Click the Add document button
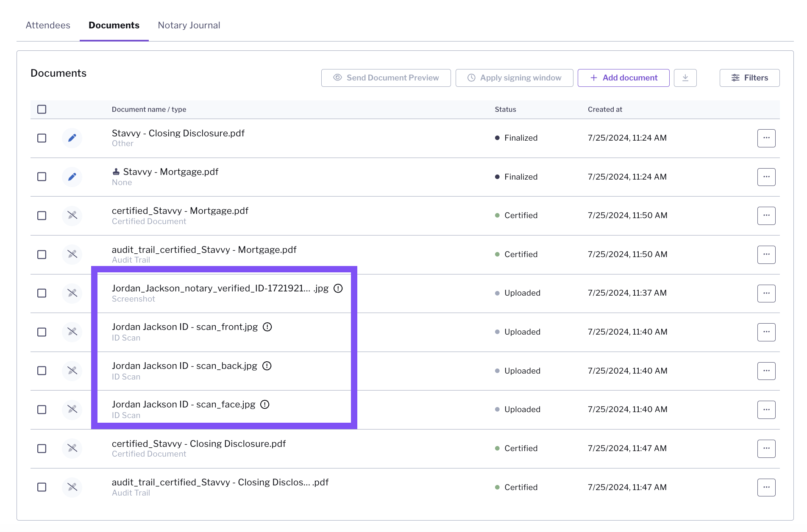 click(x=623, y=78)
